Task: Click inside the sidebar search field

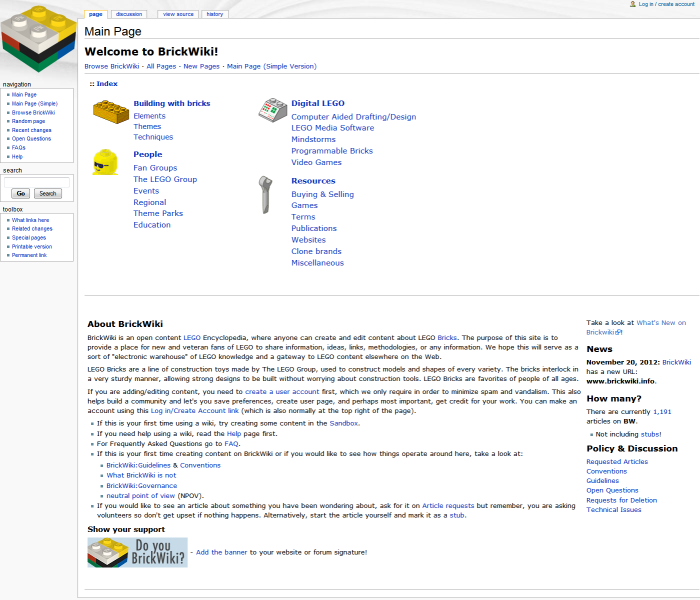Action: pyautogui.click(x=37, y=182)
